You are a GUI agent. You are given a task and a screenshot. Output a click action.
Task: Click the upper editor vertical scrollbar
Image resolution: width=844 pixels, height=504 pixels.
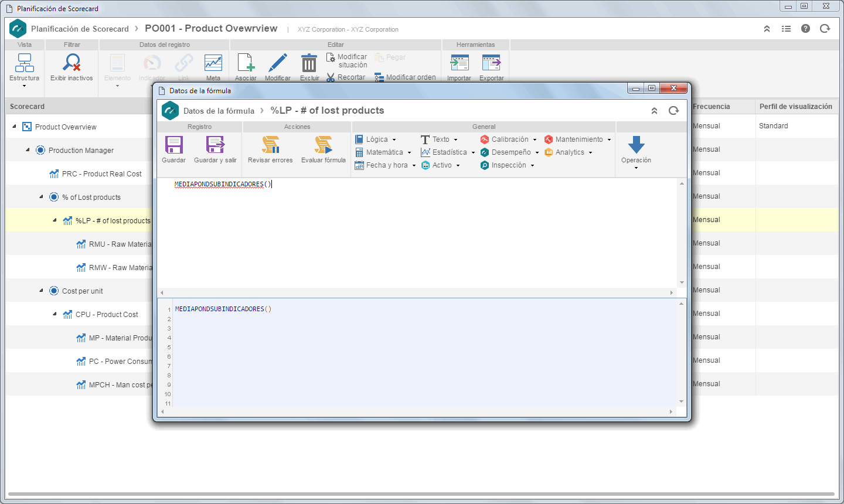[x=682, y=233]
